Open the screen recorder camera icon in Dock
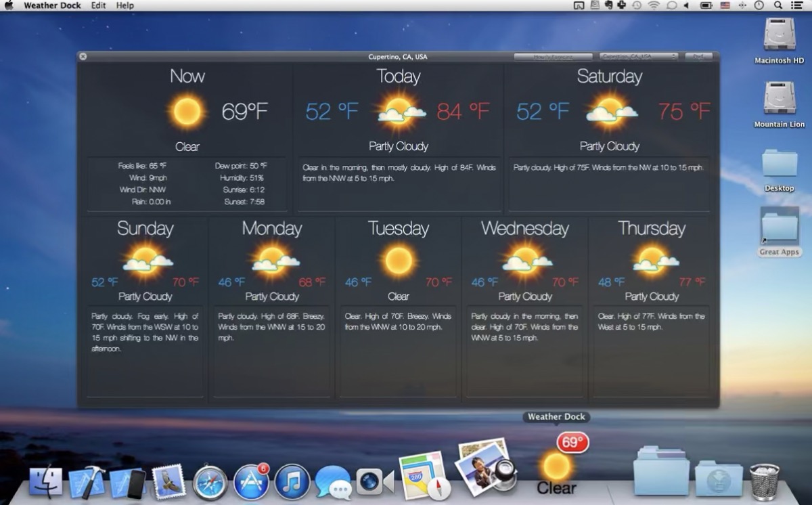The height and width of the screenshot is (505, 812). pos(375,482)
